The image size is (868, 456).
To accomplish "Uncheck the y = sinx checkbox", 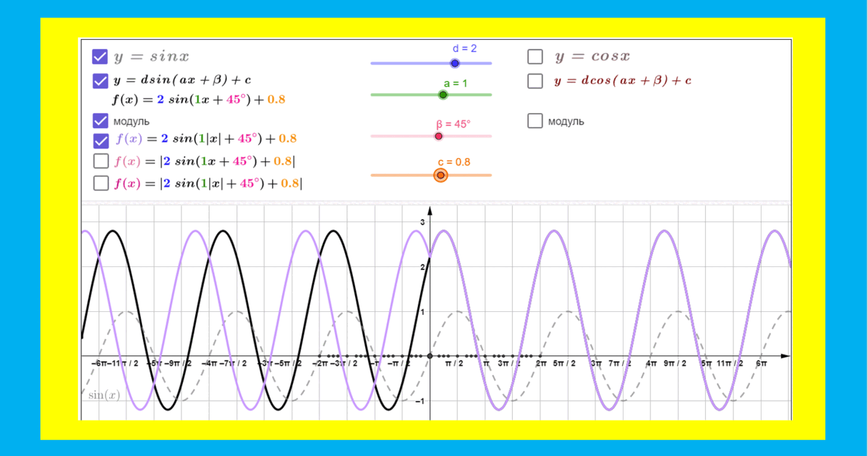I will (x=100, y=56).
